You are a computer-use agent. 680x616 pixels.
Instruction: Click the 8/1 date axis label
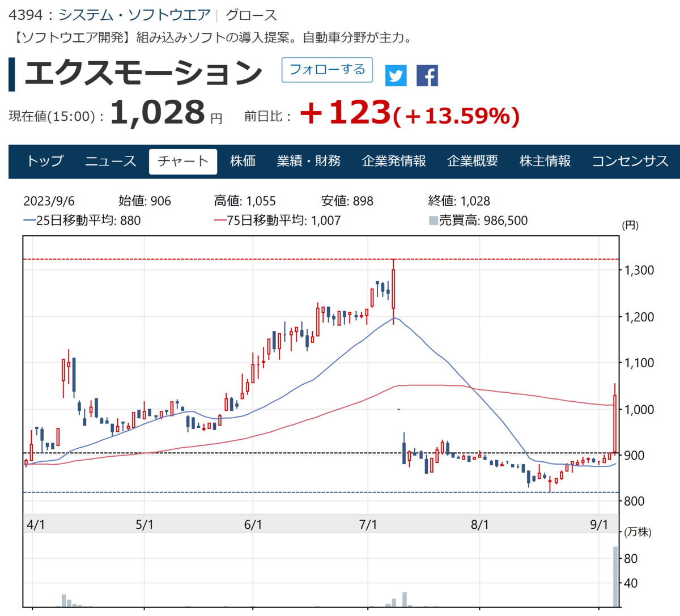point(479,525)
